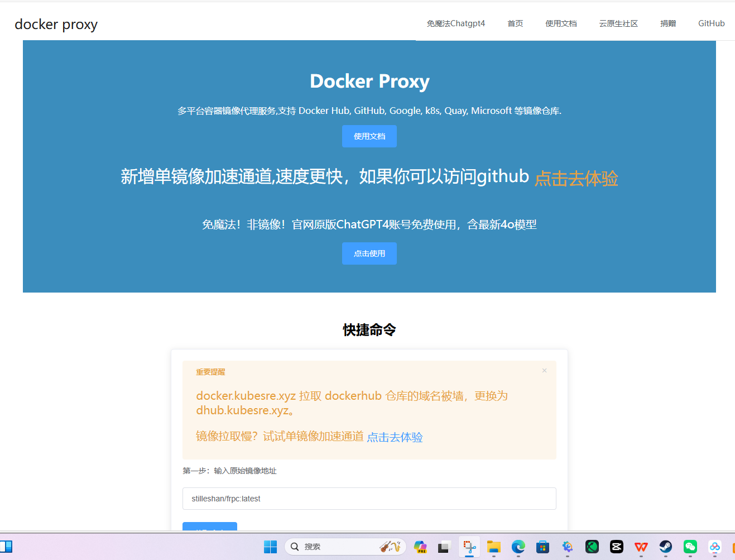
Task: Click the docker proxy site logo
Action: coord(56,25)
